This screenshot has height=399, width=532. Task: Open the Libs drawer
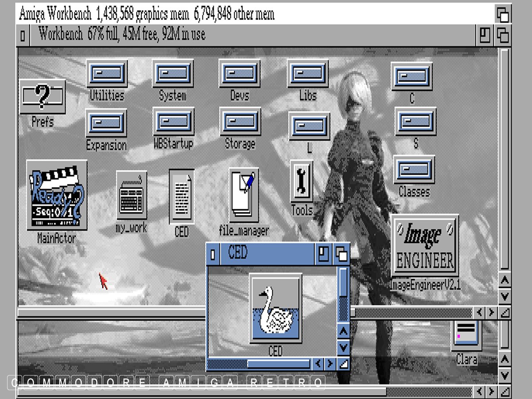coord(308,74)
